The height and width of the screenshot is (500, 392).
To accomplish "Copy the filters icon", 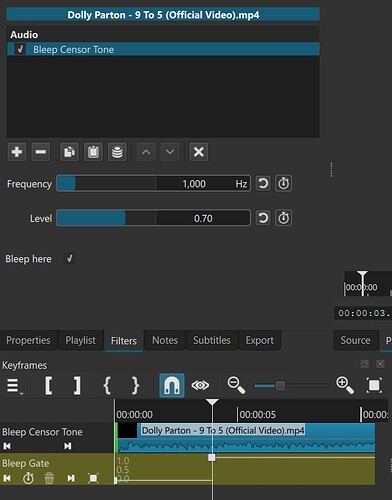I will (x=69, y=152).
